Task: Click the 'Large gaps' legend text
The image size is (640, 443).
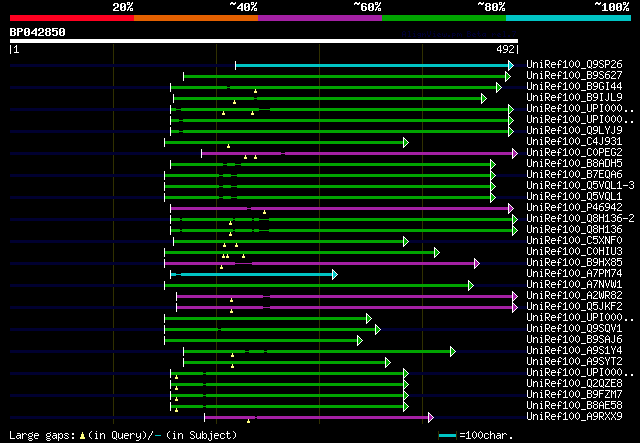Action: pos(42,435)
